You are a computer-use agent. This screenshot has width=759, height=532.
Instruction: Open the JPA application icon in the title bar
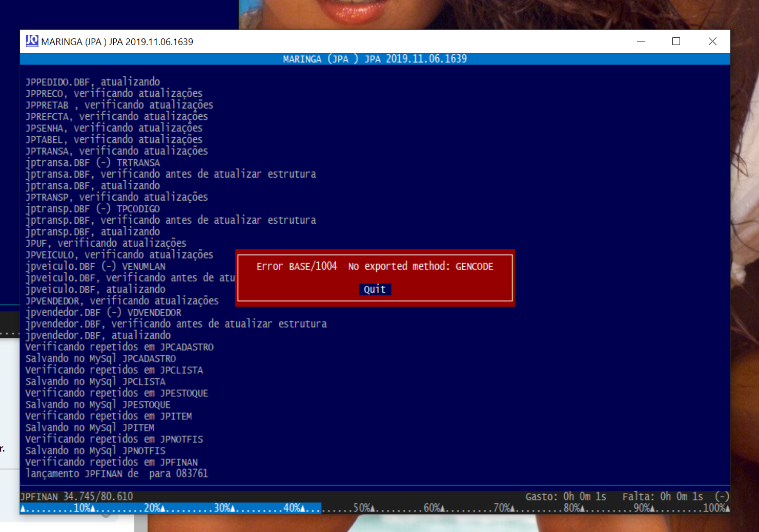pos(32,41)
